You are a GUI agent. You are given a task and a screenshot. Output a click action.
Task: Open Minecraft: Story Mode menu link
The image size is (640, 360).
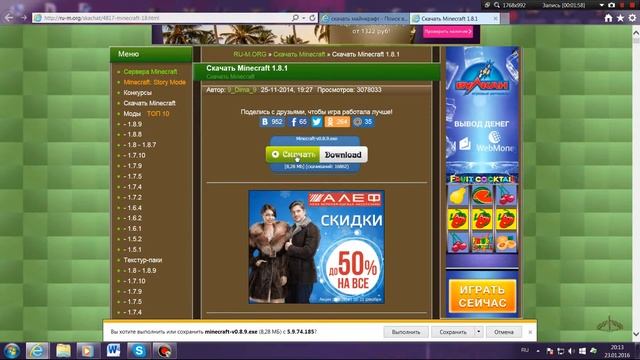155,82
